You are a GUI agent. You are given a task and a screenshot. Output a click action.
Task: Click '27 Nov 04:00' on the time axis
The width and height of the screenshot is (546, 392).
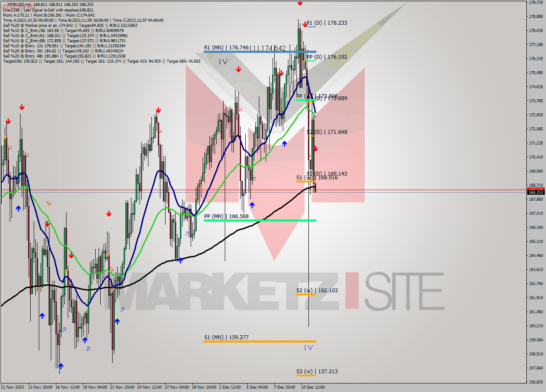(177, 388)
